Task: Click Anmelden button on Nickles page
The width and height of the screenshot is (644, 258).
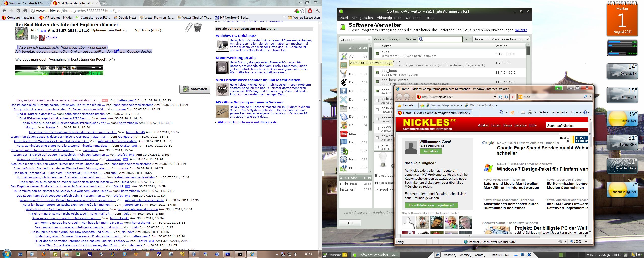Action: pyautogui.click(x=431, y=151)
